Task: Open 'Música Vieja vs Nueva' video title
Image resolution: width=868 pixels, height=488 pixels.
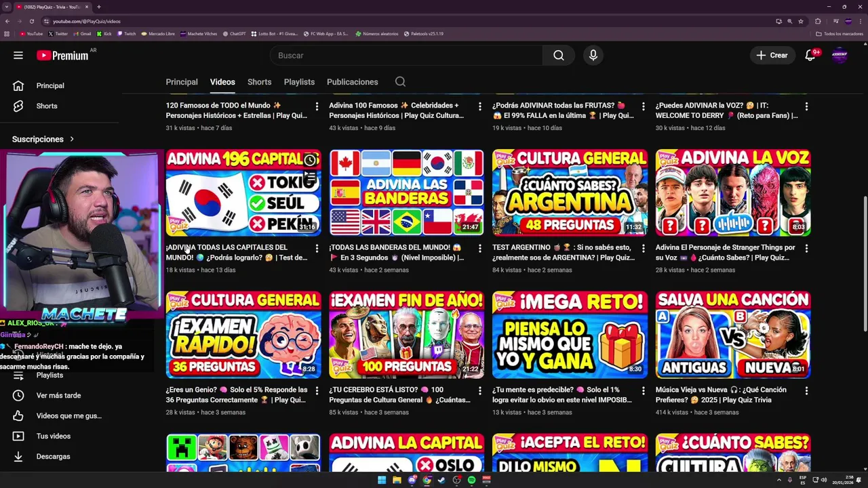Action: point(721,394)
